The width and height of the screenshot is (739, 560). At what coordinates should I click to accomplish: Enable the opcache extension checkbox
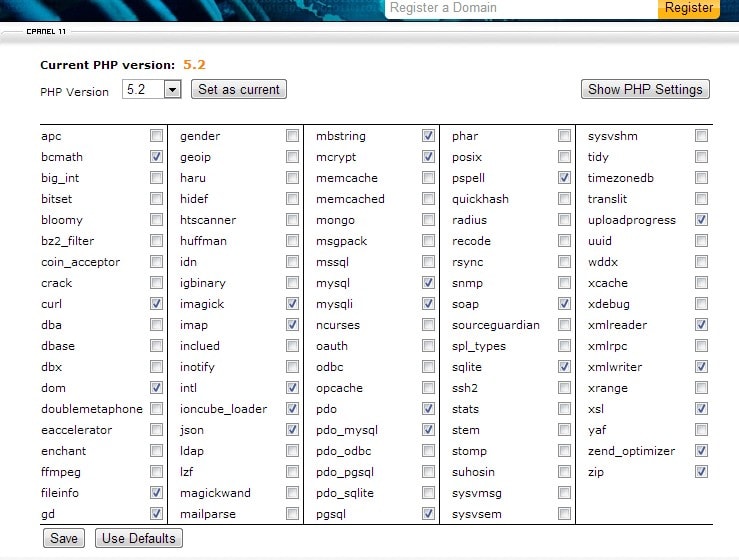(429, 388)
